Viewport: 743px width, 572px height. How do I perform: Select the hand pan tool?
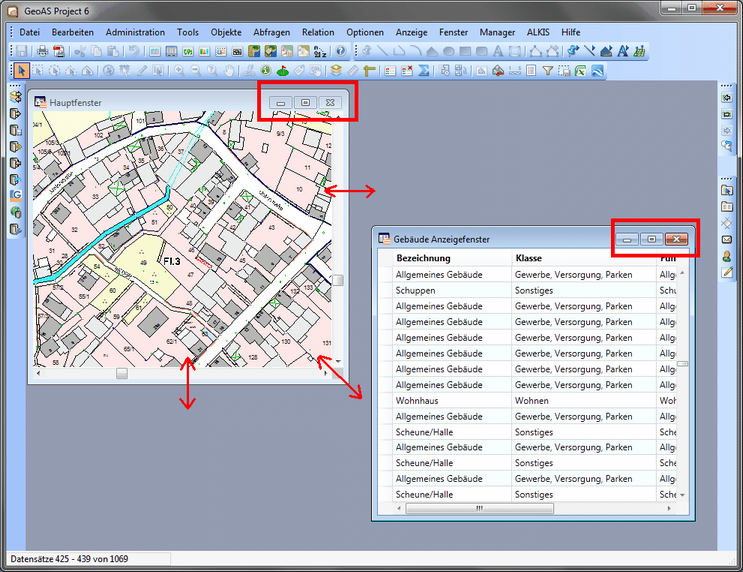pos(229,71)
